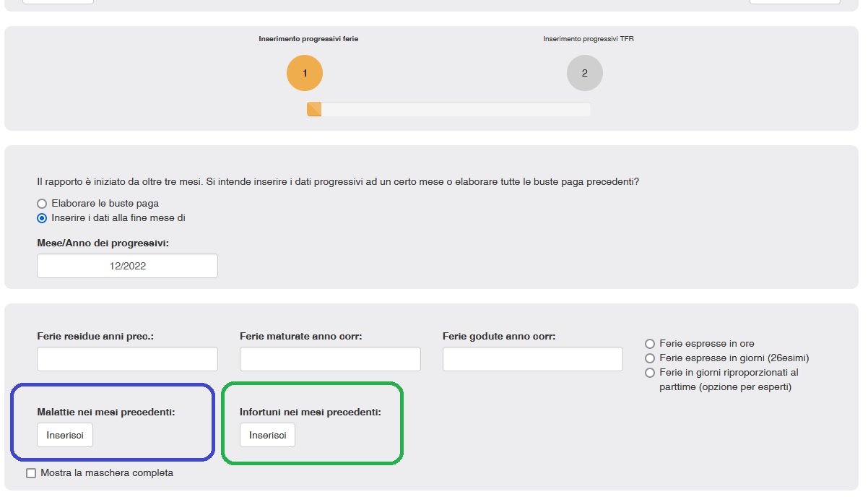The height and width of the screenshot is (497, 868).
Task: Click 'Ferie maturate anno corr' text box
Action: [x=330, y=359]
